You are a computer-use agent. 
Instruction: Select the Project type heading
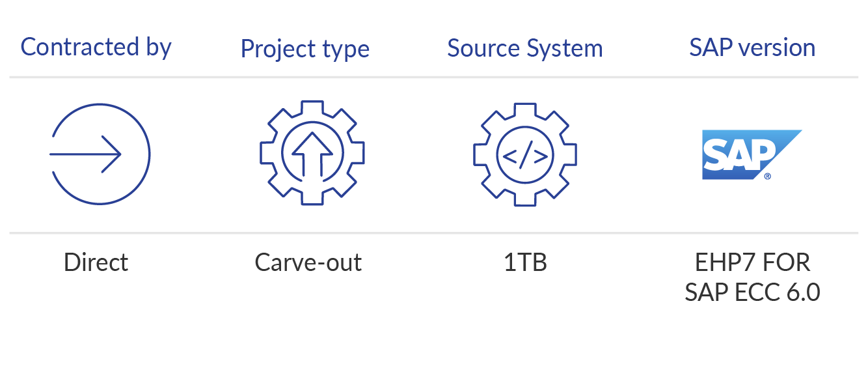pos(305,49)
